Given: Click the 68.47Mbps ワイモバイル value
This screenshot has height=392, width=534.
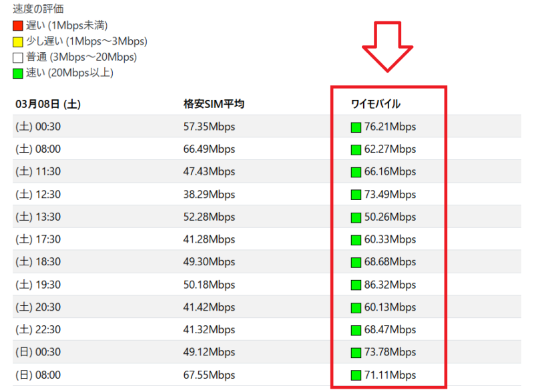Looking at the screenshot, I should [390, 329].
